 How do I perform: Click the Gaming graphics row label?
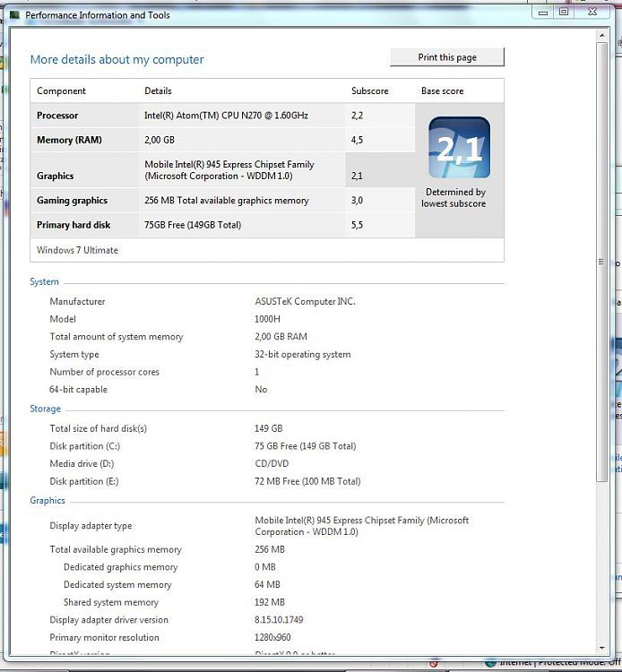click(x=72, y=201)
